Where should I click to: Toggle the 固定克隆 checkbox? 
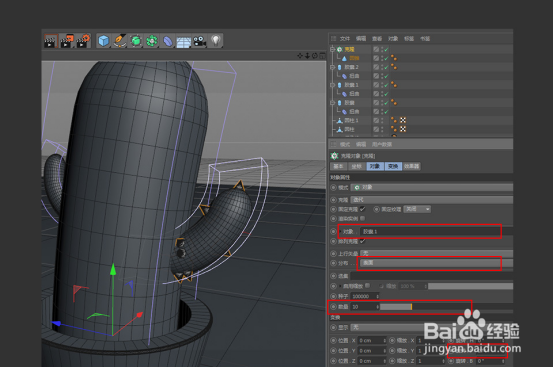(x=363, y=209)
